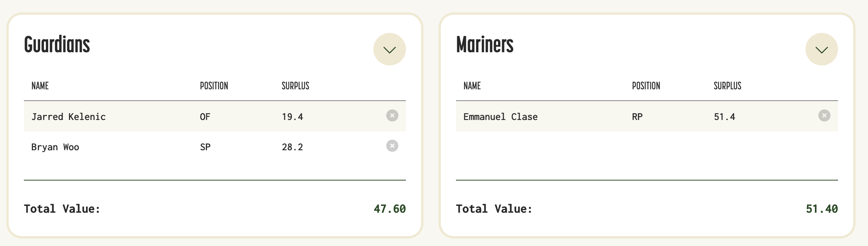
Task: Click the Mariners SURPLUS column header
Action: [727, 86]
